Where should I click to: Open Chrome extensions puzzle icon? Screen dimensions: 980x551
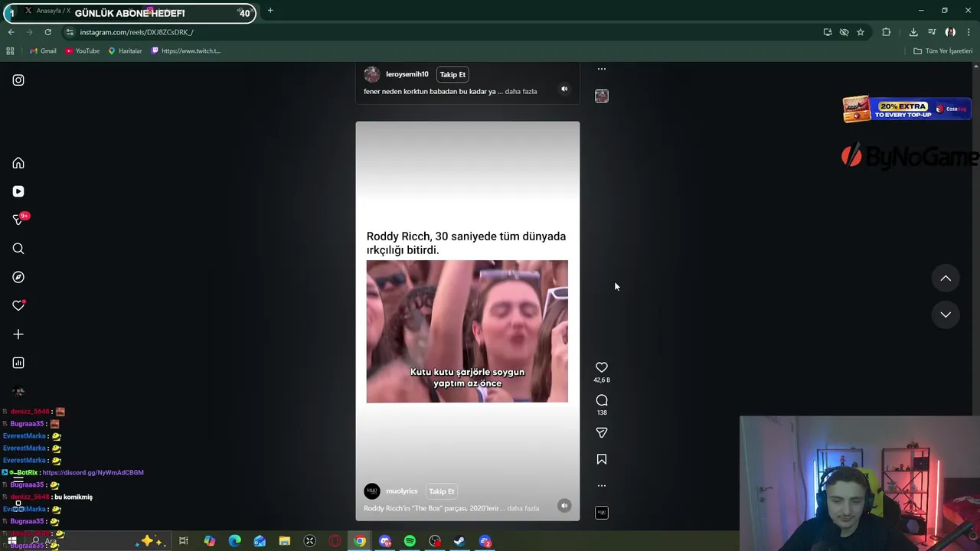pyautogui.click(x=887, y=32)
